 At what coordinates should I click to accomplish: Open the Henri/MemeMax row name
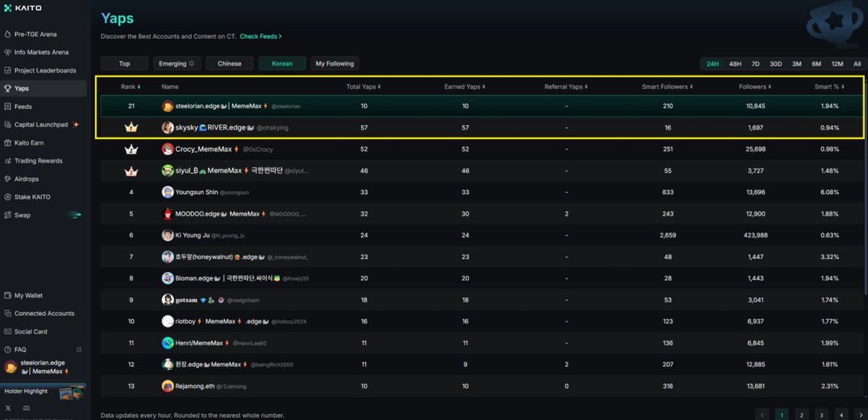coord(202,343)
